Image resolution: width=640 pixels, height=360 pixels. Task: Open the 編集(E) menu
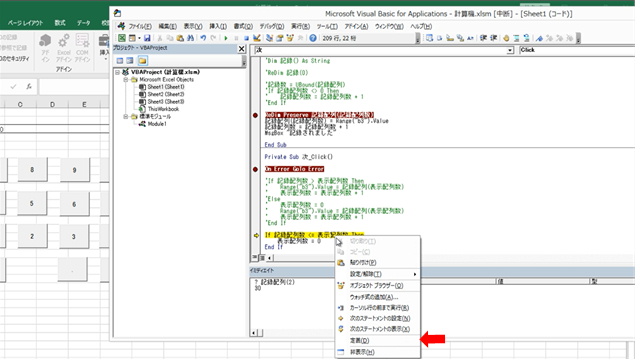(167, 26)
